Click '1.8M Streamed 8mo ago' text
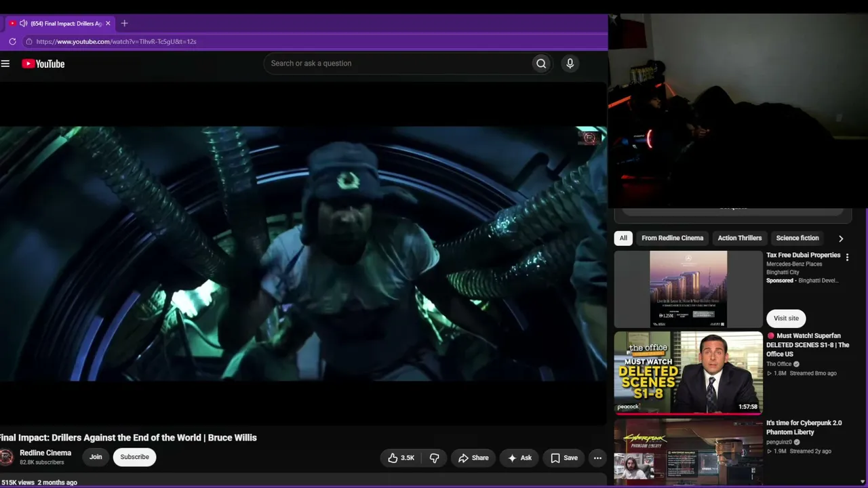Image resolution: width=868 pixels, height=488 pixels. click(x=802, y=373)
